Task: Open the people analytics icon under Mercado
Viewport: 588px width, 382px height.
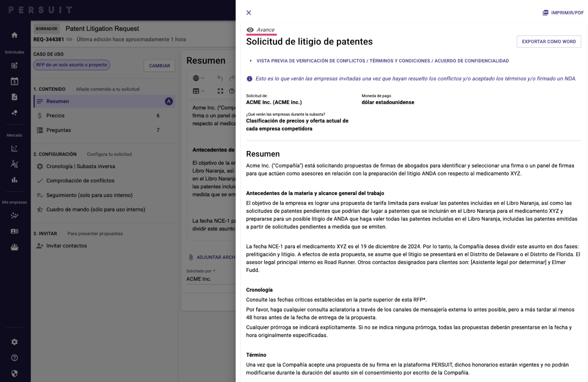Action: (14, 164)
